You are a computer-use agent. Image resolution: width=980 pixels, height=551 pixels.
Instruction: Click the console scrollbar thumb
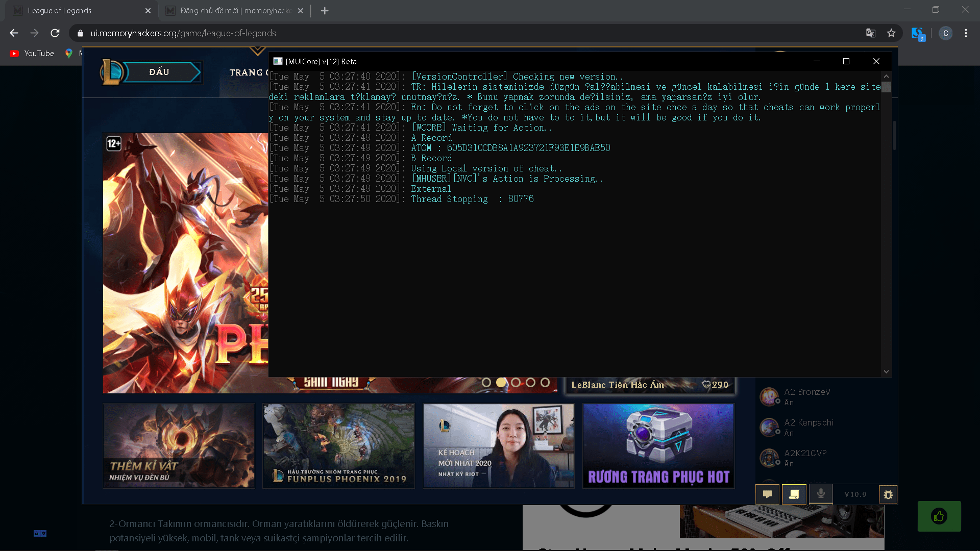point(887,87)
